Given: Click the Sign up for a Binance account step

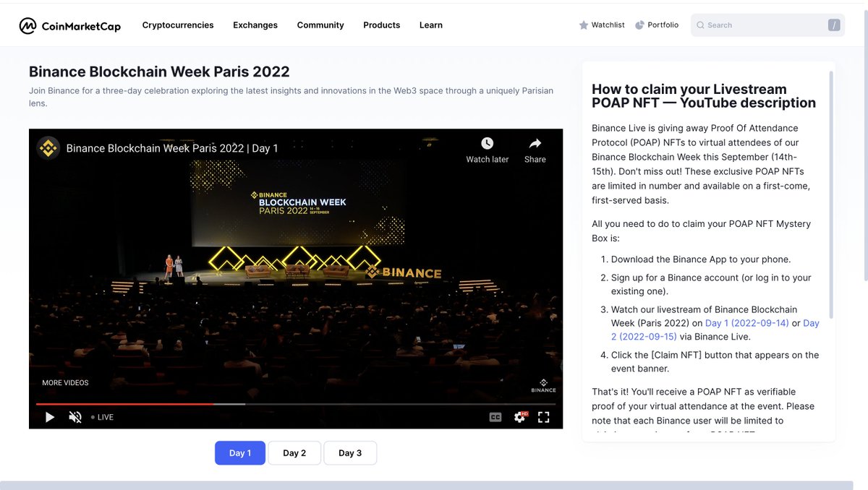Looking at the screenshot, I should pos(711,285).
